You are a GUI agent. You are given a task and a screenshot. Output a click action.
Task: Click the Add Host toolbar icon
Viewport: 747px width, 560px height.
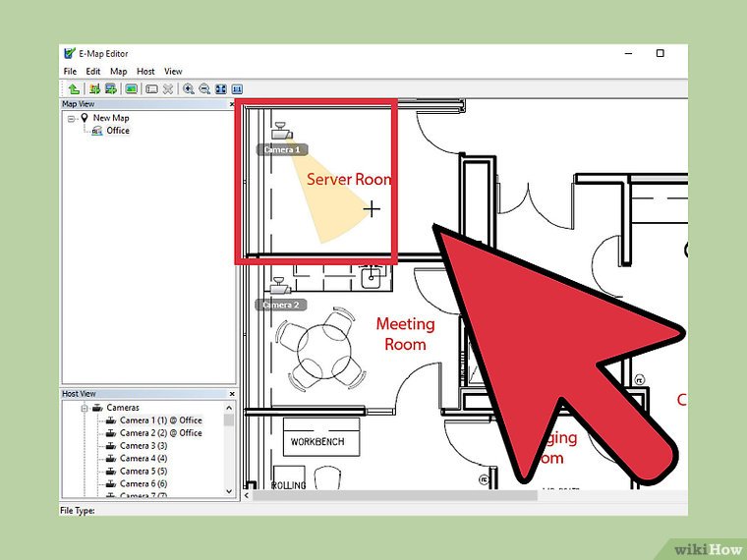point(110,88)
